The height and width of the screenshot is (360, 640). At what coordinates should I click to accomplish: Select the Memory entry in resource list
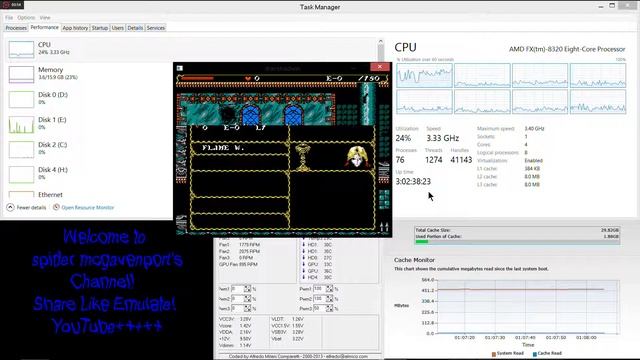(x=90, y=74)
